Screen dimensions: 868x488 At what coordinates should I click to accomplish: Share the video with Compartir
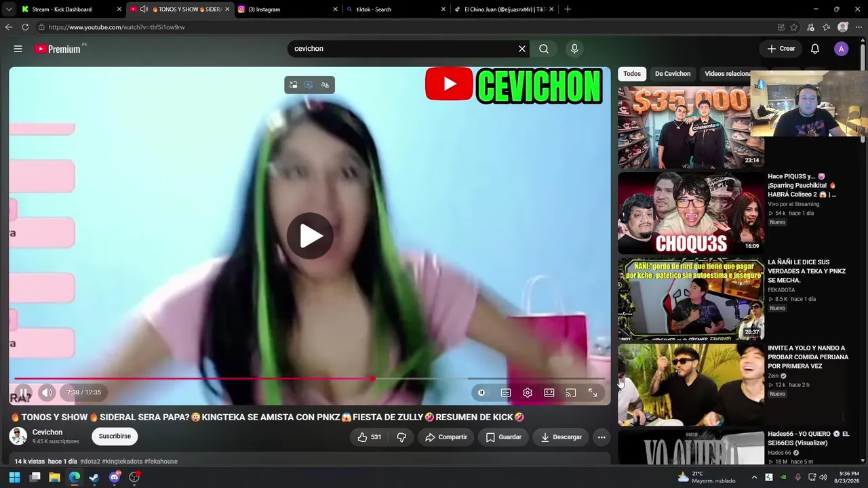[x=446, y=437]
